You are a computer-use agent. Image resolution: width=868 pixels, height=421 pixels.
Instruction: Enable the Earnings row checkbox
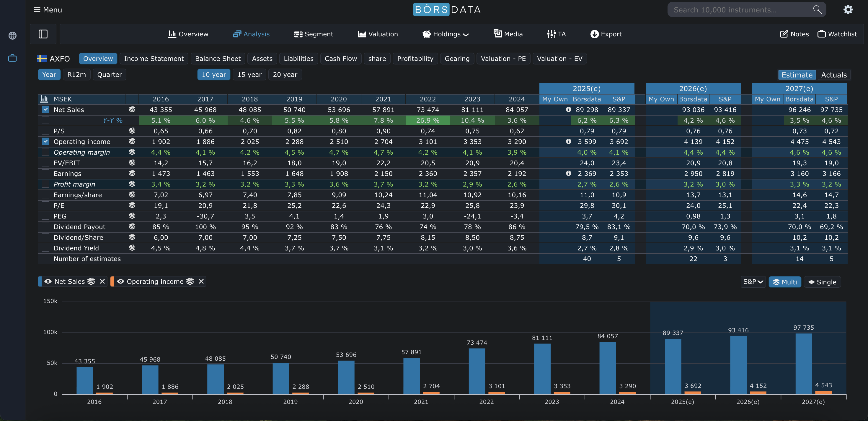(x=45, y=173)
